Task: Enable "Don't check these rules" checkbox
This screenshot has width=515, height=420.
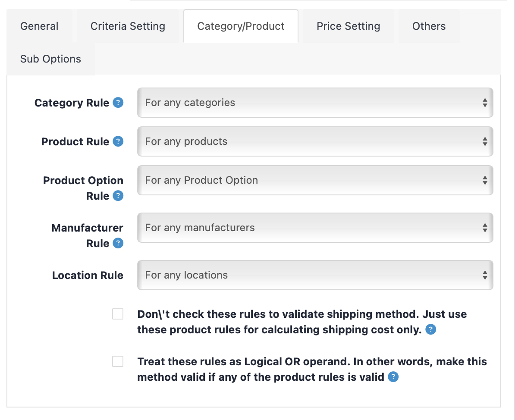Action: click(x=118, y=314)
